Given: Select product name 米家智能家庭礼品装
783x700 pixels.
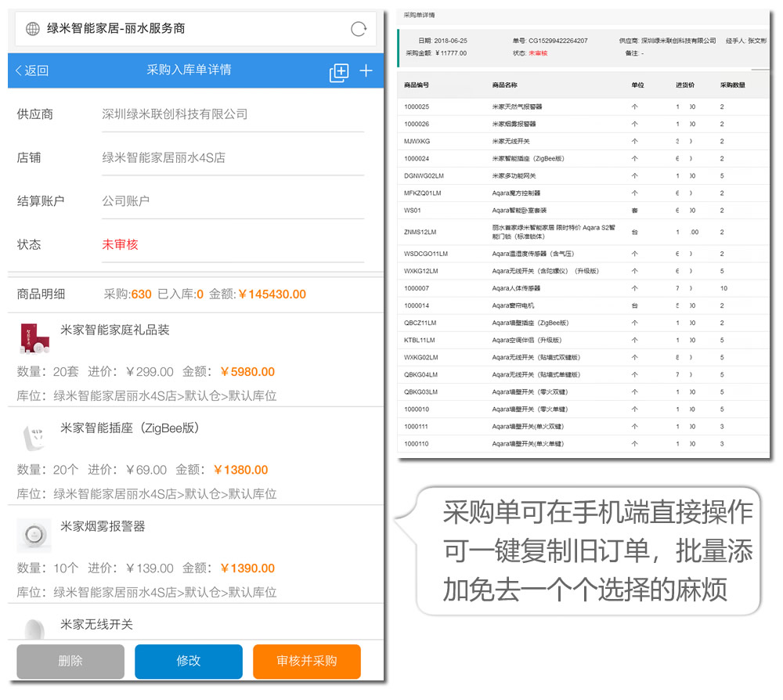Looking at the screenshot, I should tap(115, 330).
